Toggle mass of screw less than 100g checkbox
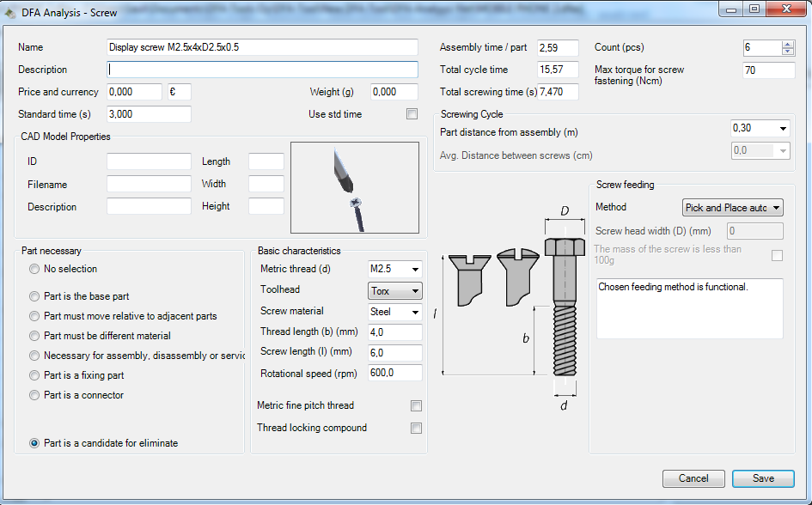The height and width of the screenshot is (505, 812). coord(778,256)
